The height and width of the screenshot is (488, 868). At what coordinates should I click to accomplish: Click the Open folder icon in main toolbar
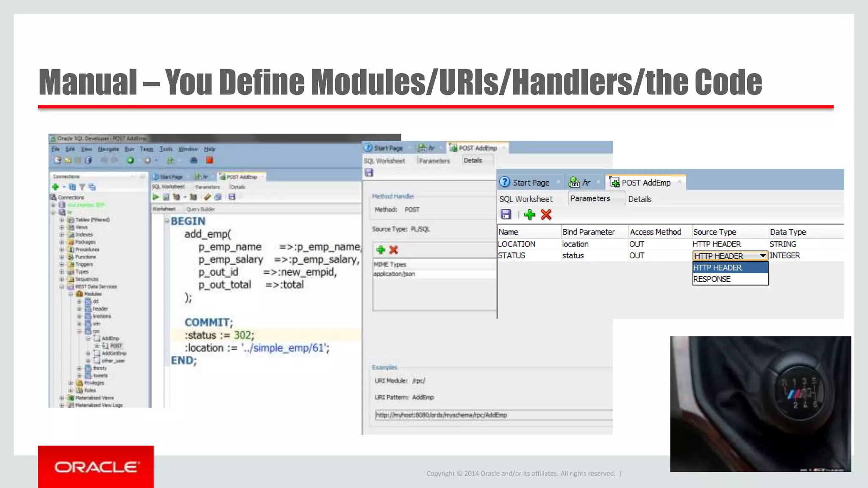pyautogui.click(x=68, y=160)
